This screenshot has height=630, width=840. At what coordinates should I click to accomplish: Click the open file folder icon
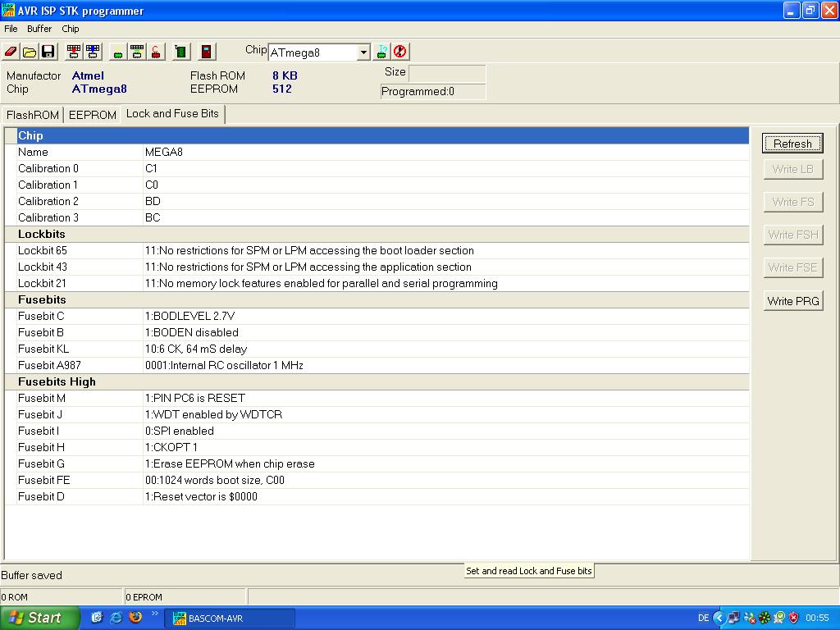30,52
